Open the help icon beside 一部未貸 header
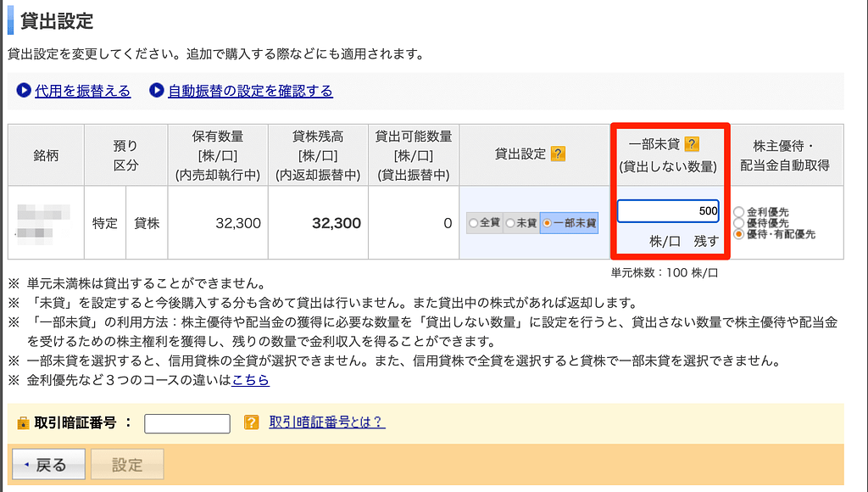 click(x=692, y=144)
